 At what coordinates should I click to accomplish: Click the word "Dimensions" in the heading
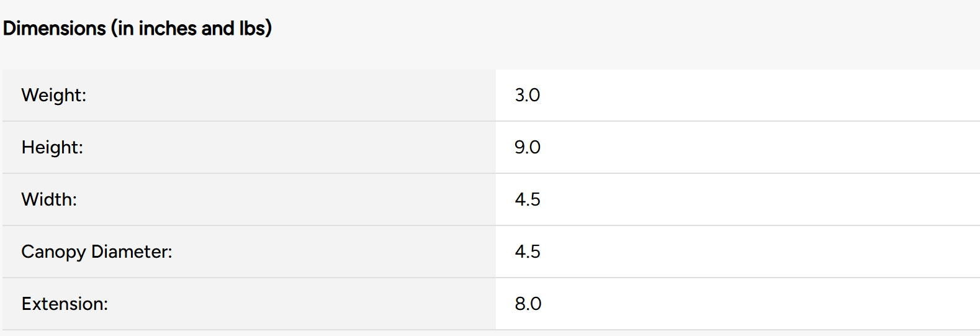[x=55, y=29]
